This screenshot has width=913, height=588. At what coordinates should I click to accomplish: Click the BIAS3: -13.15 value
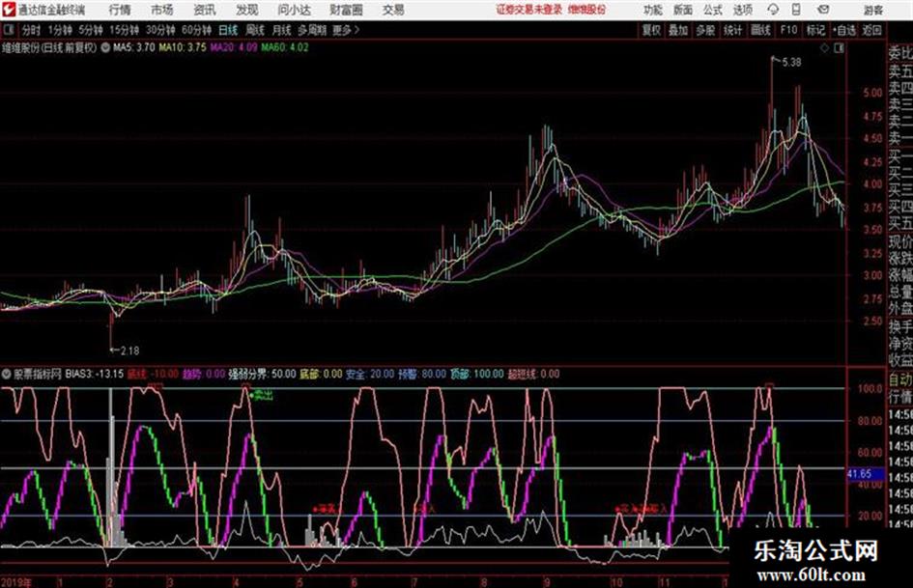coord(95,375)
